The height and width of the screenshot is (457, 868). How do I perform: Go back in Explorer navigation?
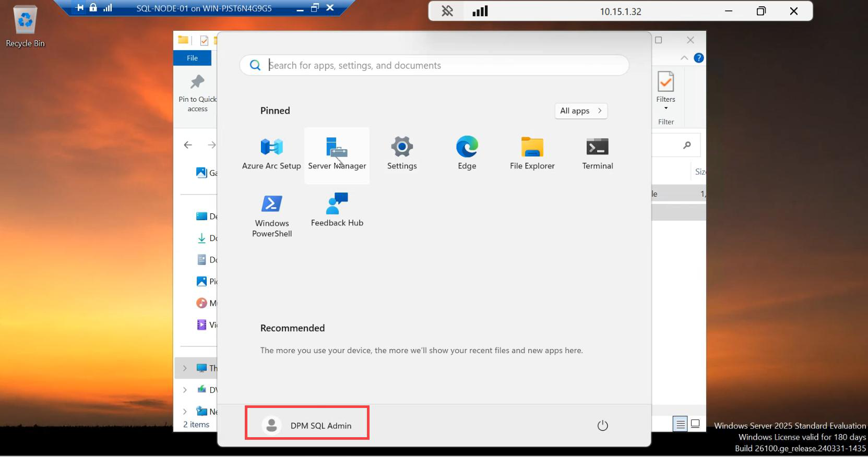[188, 145]
